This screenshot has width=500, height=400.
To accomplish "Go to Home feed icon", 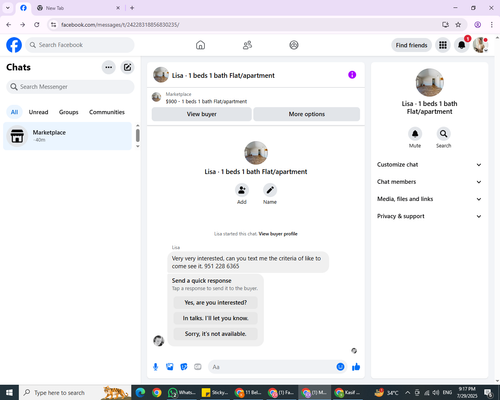I will click(x=200, y=45).
